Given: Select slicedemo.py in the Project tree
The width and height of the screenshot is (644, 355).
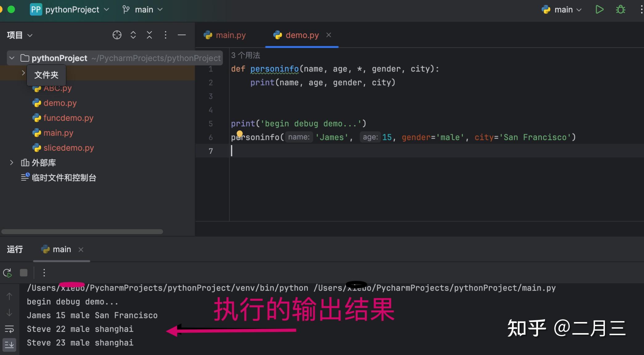Looking at the screenshot, I should click(x=68, y=148).
